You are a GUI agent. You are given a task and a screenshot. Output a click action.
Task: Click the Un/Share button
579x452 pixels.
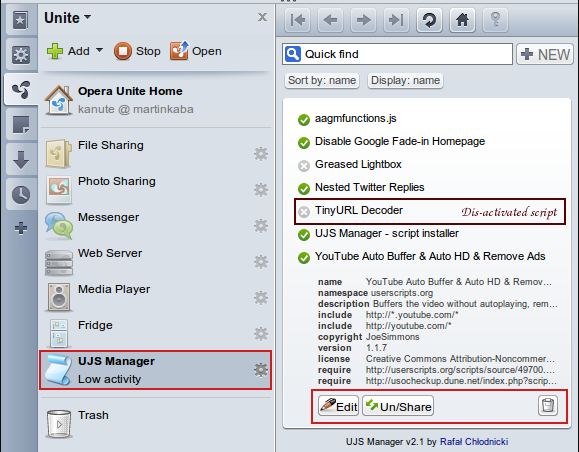coord(398,406)
